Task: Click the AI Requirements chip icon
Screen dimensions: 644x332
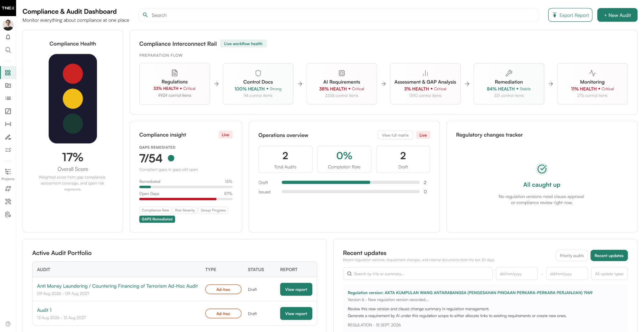Action: pyautogui.click(x=342, y=73)
